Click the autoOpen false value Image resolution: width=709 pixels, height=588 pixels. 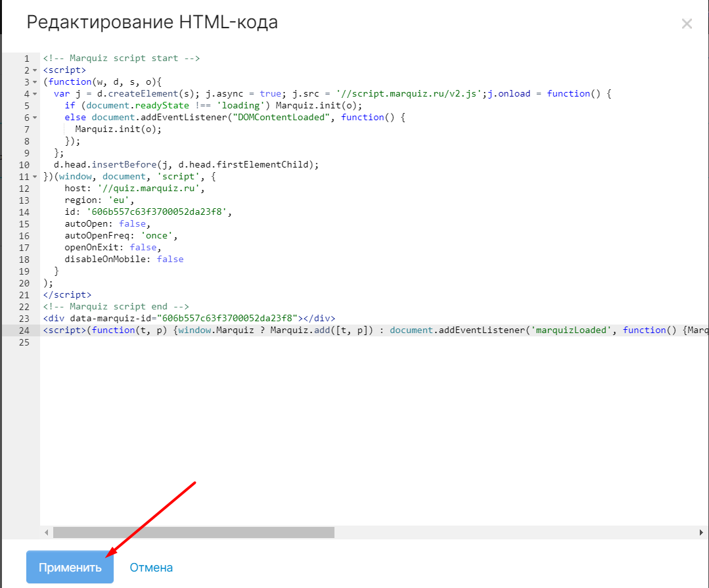point(132,224)
